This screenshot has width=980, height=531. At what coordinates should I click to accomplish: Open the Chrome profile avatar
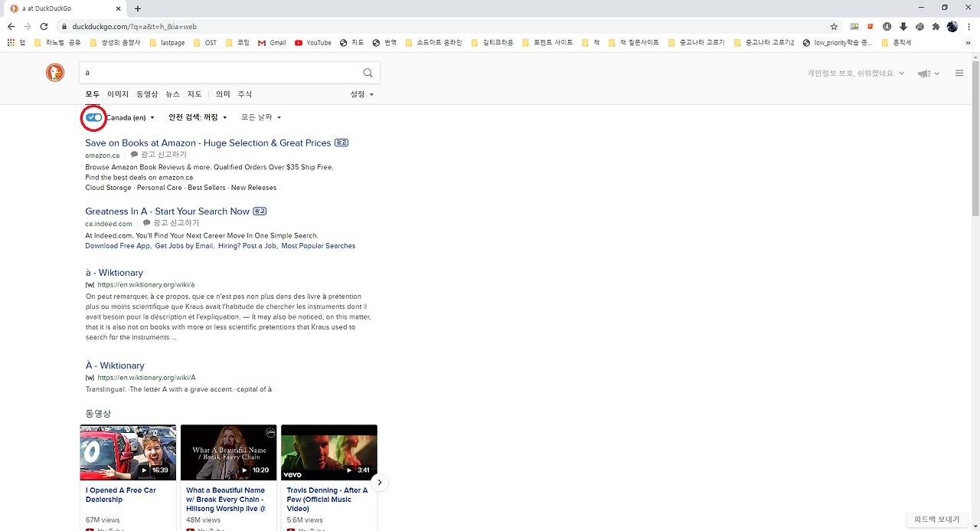tap(952, 26)
